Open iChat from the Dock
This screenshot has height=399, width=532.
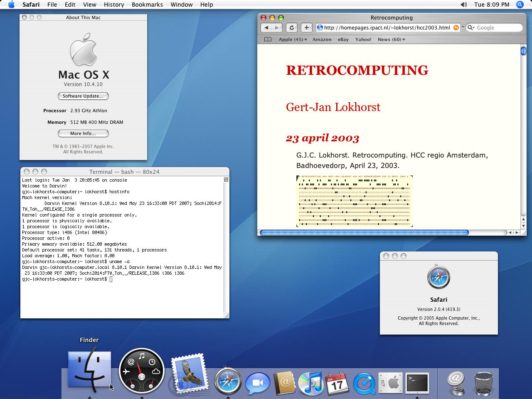(x=257, y=383)
